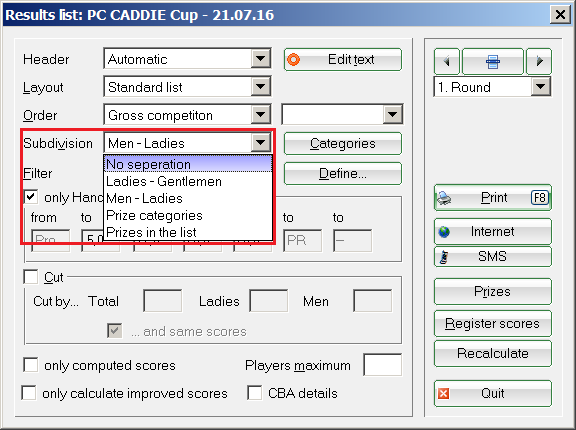The width and height of the screenshot is (576, 430).
Task: Click the blue printer setup icon
Action: click(x=493, y=61)
